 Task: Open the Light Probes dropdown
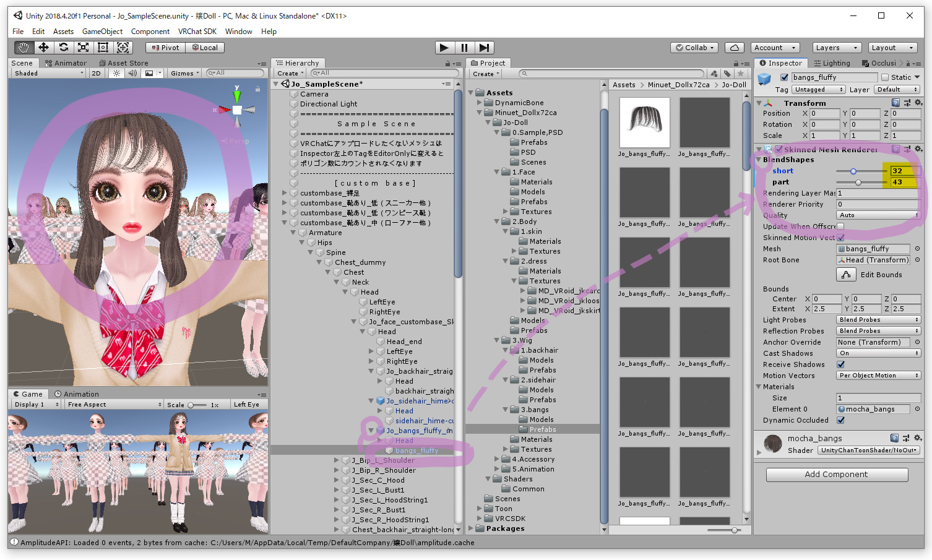coord(879,320)
